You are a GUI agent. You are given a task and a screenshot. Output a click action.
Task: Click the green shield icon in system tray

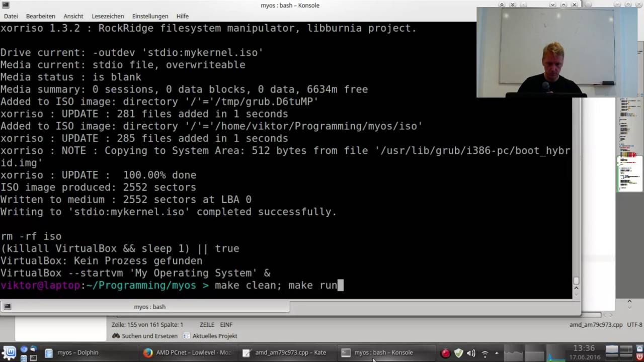tap(458, 353)
